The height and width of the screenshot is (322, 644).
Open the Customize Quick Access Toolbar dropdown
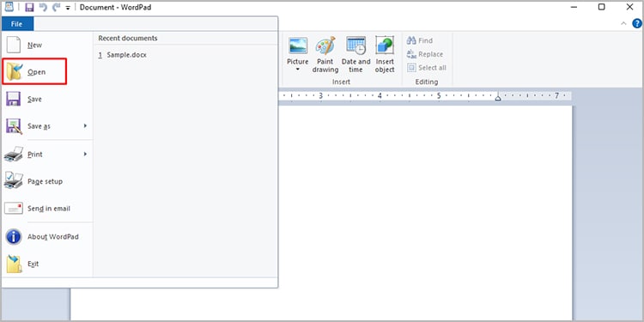[68, 8]
